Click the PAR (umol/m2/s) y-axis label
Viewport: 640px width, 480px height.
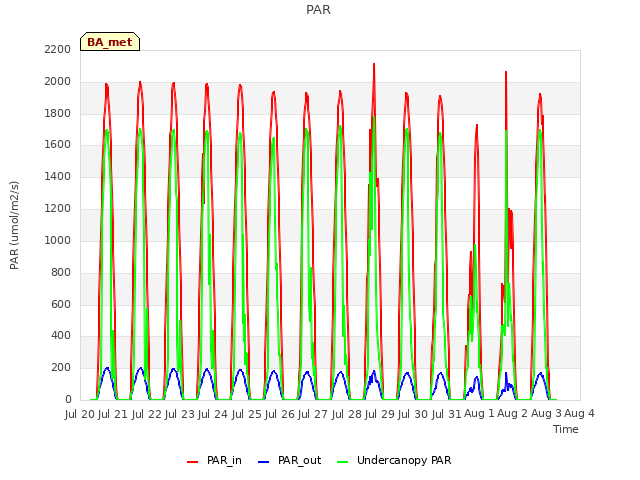[x=14, y=225]
